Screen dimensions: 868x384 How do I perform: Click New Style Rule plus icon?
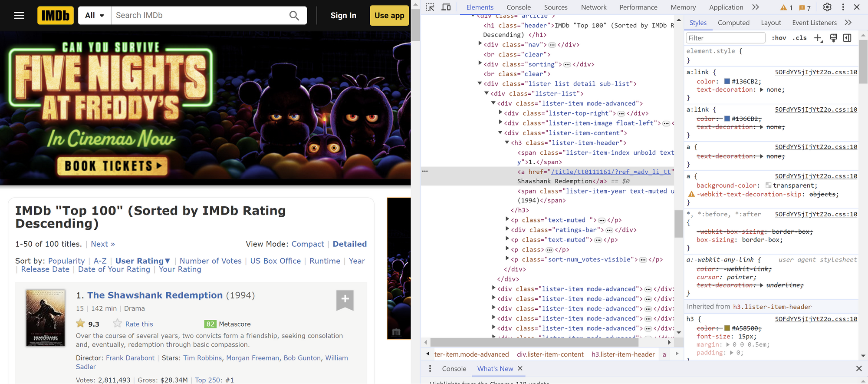click(x=818, y=38)
